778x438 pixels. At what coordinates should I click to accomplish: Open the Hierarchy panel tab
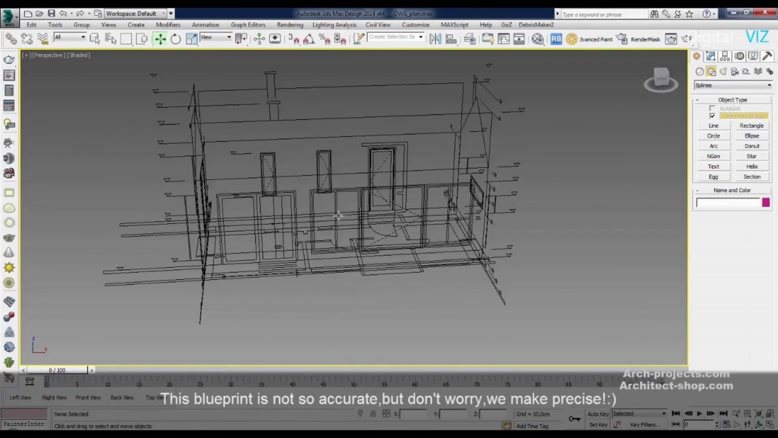(724, 57)
